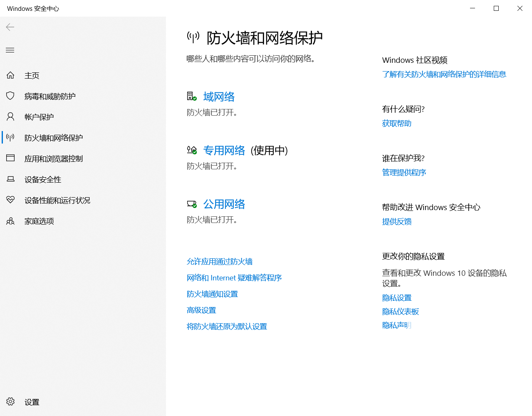The image size is (532, 416).
Task: Click the window icon for 应用和浏览器控制
Action: point(10,158)
